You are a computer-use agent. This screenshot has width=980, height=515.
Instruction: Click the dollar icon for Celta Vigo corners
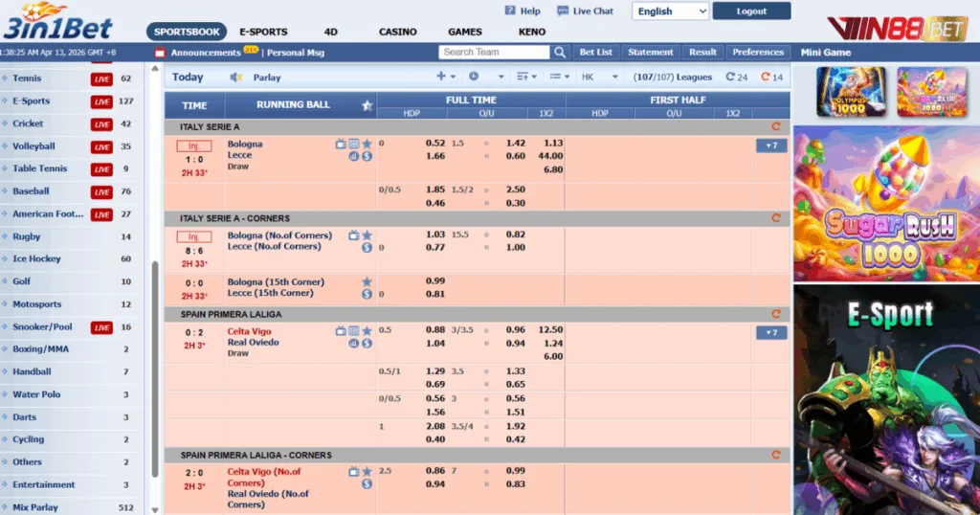click(x=367, y=483)
